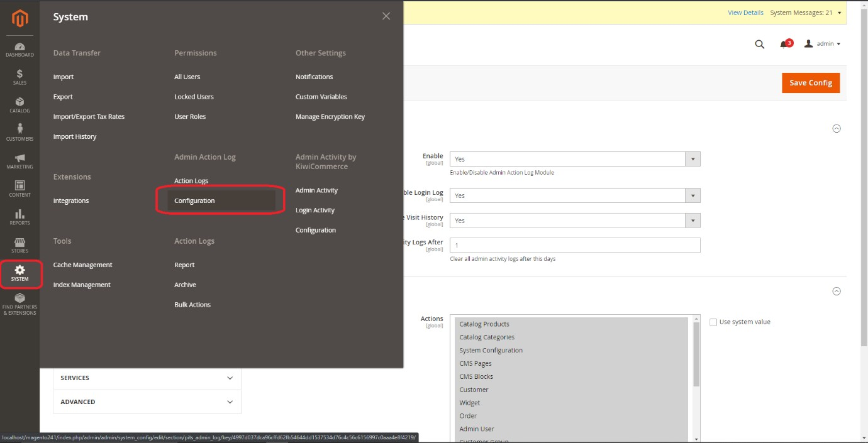The width and height of the screenshot is (868, 443).
Task: Click the notifications bell icon
Action: point(784,44)
